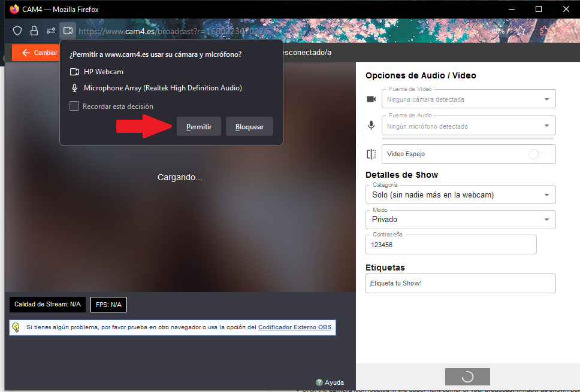This screenshot has width=580, height=392.
Task: Click the Contraseña password field
Action: [451, 245]
